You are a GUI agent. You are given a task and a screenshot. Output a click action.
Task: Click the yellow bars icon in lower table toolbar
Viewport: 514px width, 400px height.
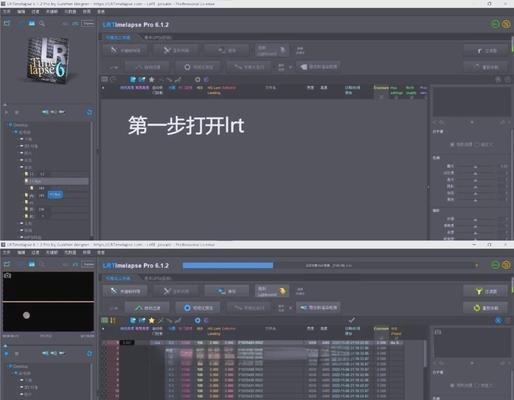click(113, 320)
